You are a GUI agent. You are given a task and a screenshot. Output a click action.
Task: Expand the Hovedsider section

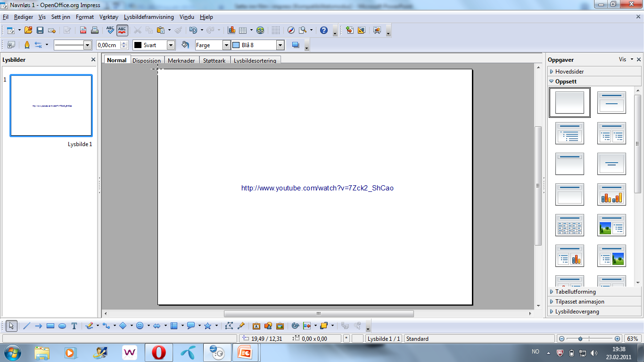coord(594,72)
